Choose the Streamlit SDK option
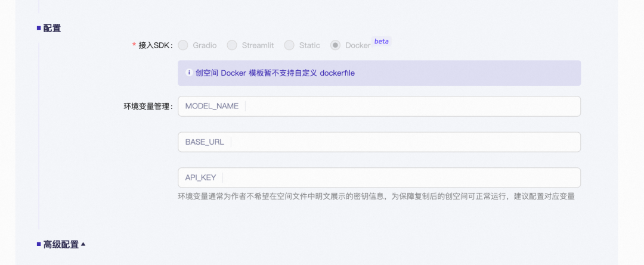The image size is (644, 265). point(232,45)
